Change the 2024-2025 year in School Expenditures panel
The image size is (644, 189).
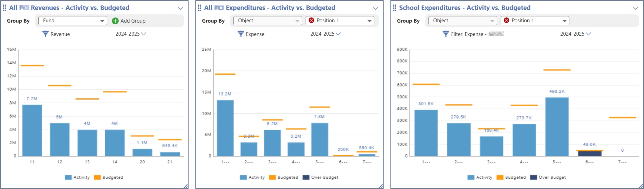tap(576, 34)
